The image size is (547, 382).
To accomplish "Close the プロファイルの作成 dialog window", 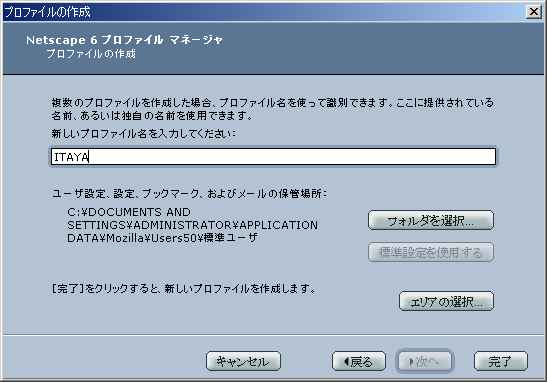I will coord(533,12).
